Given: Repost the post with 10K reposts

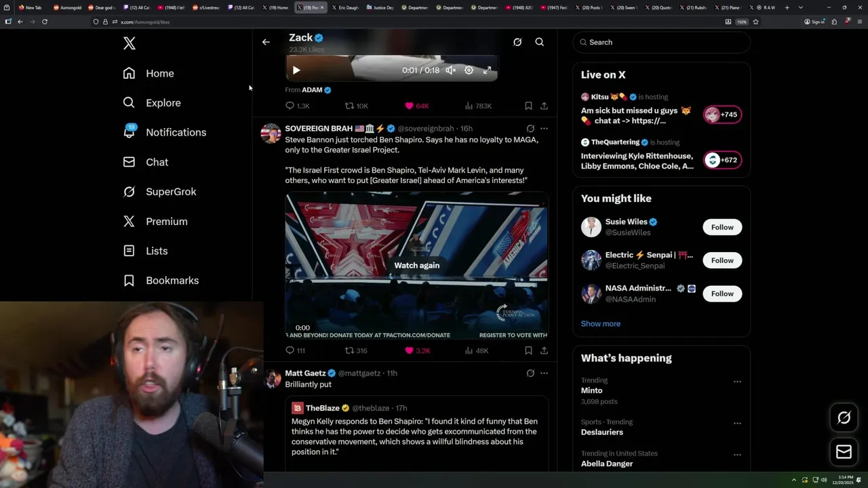Looking at the screenshot, I should pyautogui.click(x=357, y=106).
